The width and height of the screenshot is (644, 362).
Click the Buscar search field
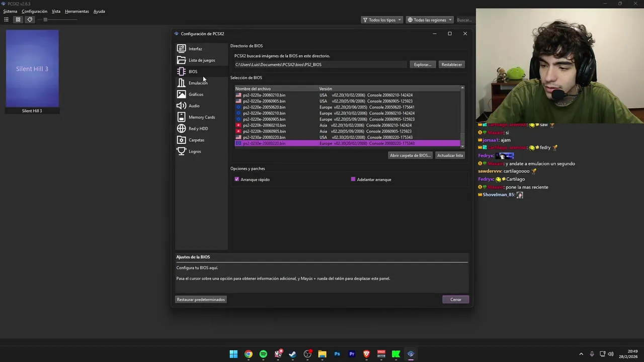coord(464,20)
